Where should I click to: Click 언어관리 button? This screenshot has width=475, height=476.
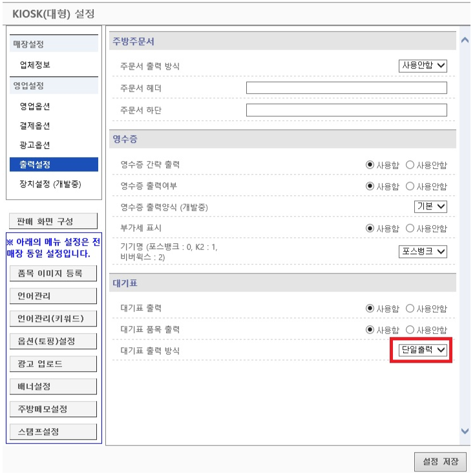point(54,296)
